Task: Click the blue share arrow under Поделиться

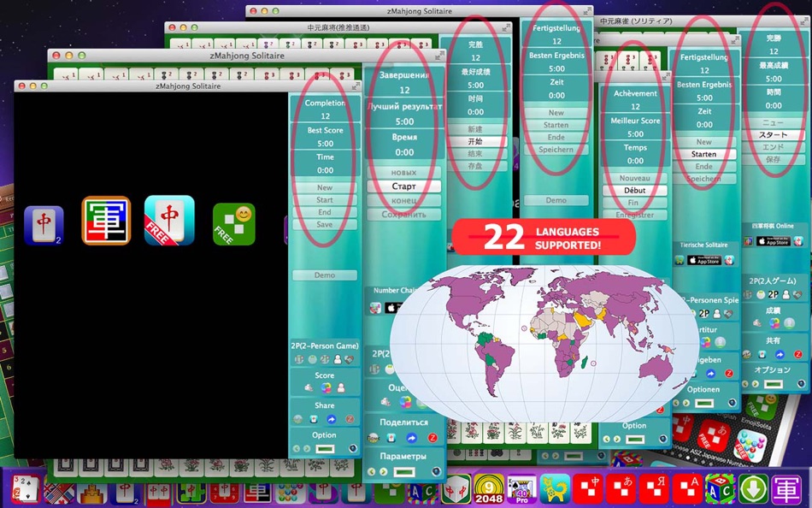Action: 412,438
